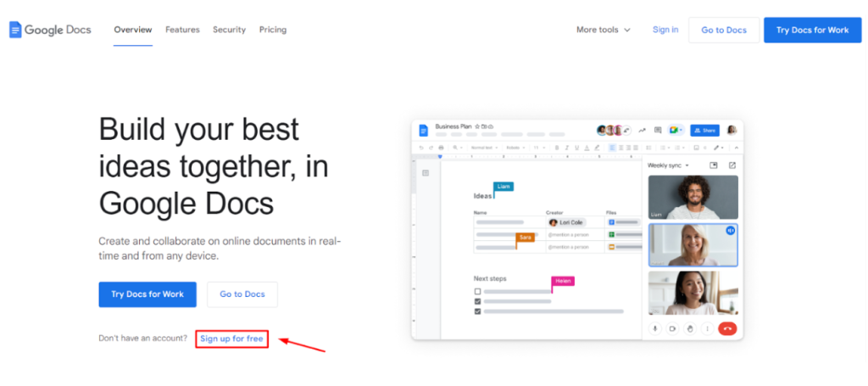This screenshot has width=868, height=386.
Task: Open the Pricing tab
Action: click(x=273, y=30)
